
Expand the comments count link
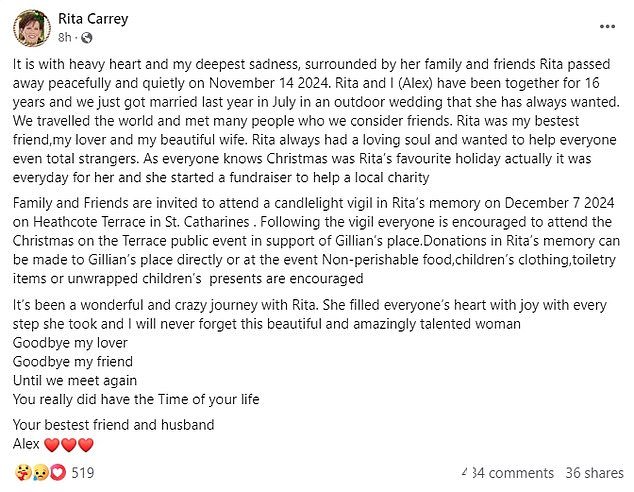click(x=507, y=473)
